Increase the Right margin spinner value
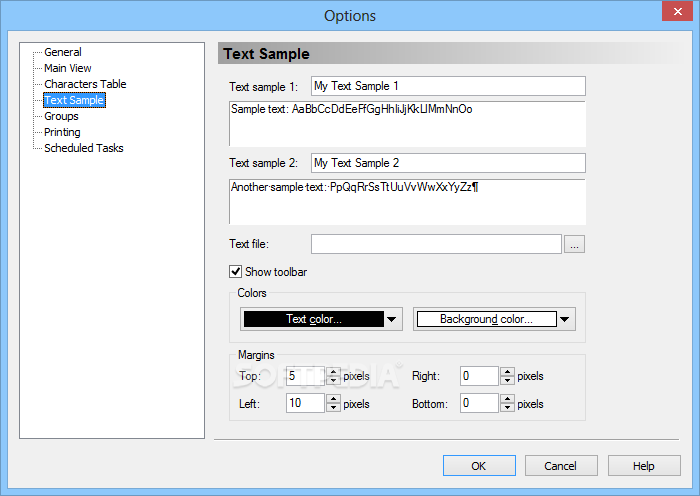The width and height of the screenshot is (700, 496). 507,371
